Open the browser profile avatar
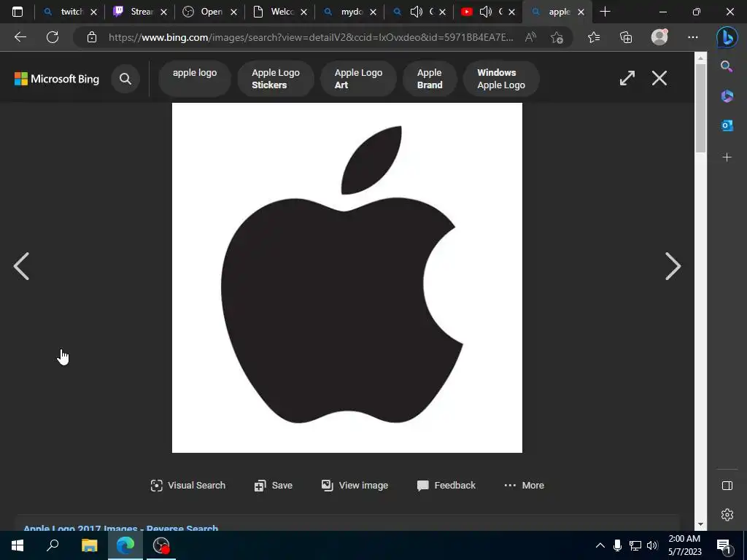The height and width of the screenshot is (560, 747). 659,37
